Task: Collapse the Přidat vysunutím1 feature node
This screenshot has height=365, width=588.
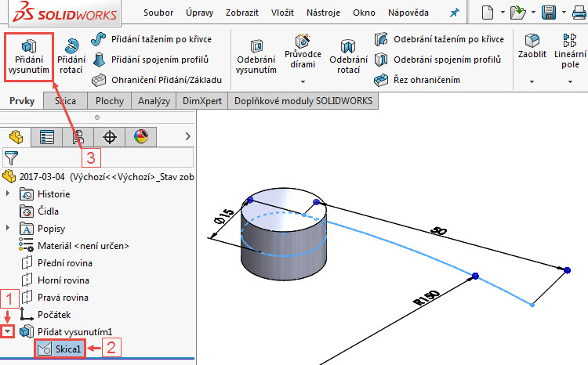Action: click(x=8, y=331)
